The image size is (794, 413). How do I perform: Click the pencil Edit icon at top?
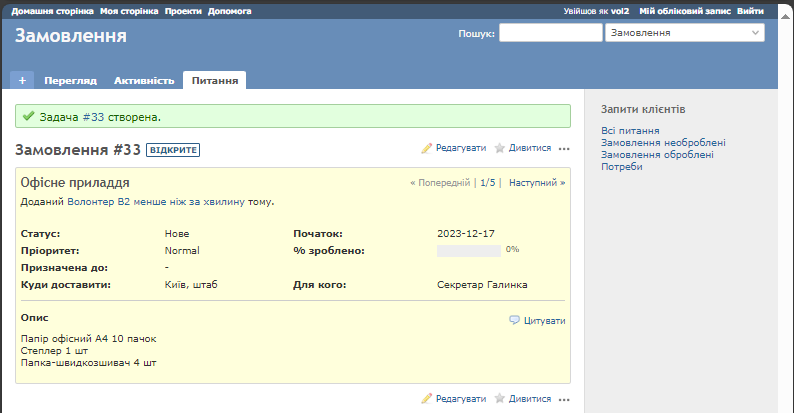pyautogui.click(x=427, y=148)
